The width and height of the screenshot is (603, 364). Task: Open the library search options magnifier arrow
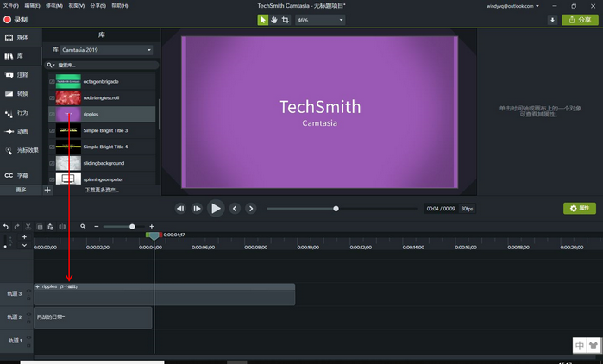tap(51, 65)
